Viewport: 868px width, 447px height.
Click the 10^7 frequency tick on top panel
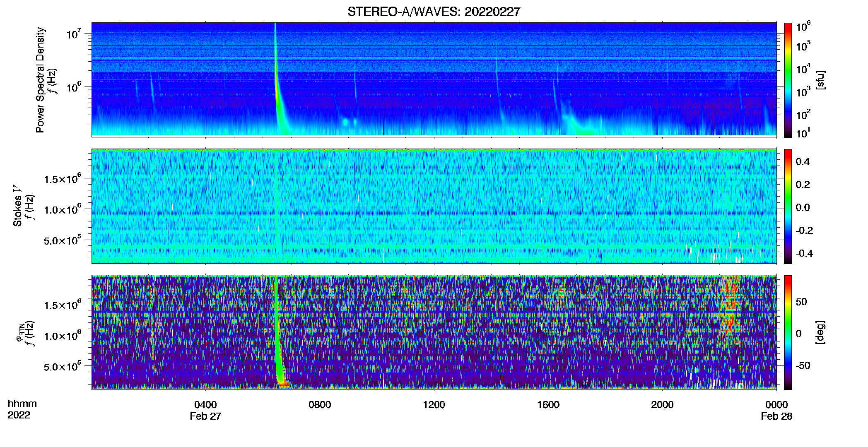[x=73, y=34]
